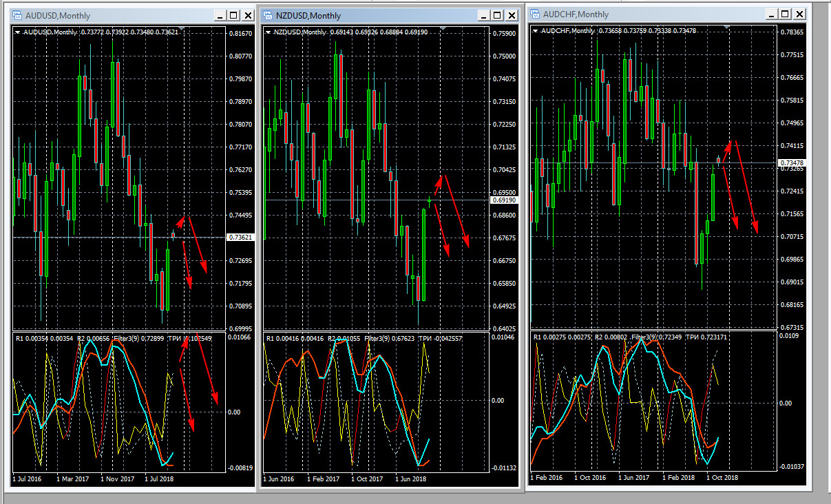This screenshot has height=504, width=831.
Task: Click the 0.75900 price level on NZDUSD axis
Action: point(503,33)
